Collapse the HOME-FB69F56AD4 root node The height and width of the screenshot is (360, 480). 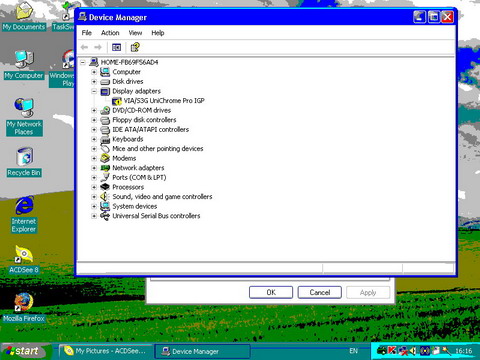(83, 62)
